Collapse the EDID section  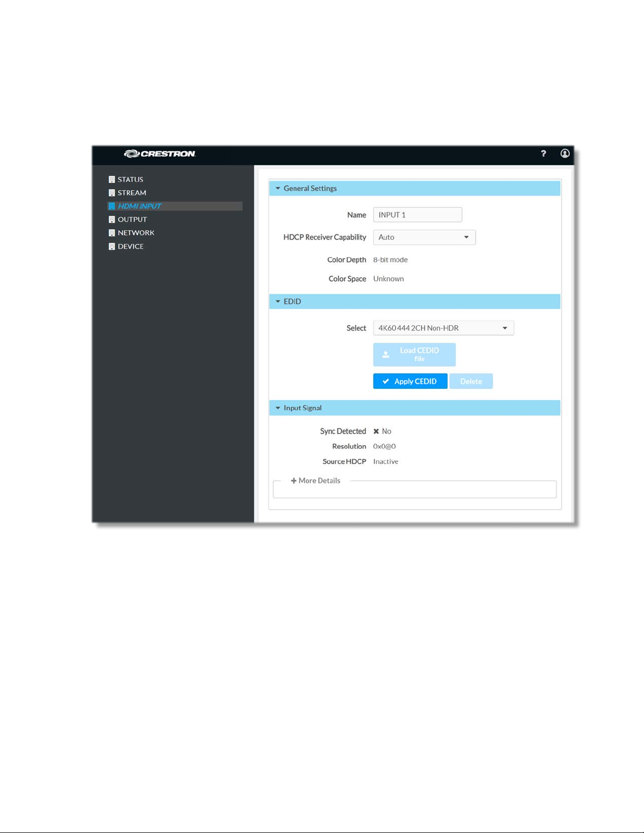(x=414, y=301)
